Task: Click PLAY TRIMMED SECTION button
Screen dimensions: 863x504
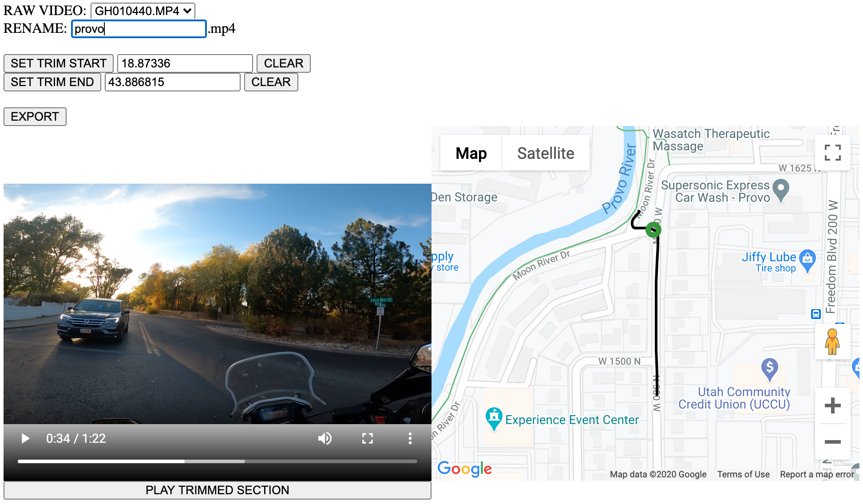Action: click(x=217, y=490)
